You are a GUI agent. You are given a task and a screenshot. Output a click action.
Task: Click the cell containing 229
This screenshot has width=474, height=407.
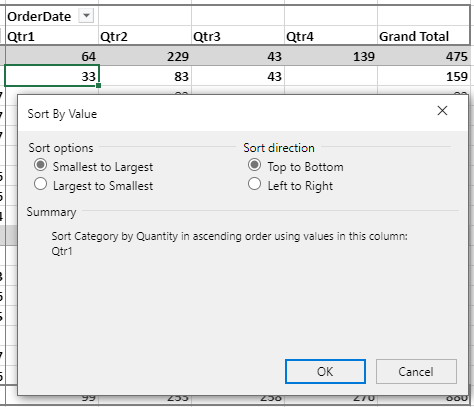pos(145,56)
